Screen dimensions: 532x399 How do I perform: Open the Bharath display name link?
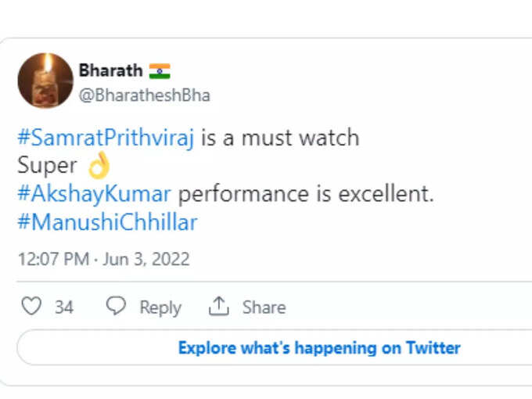pos(110,70)
